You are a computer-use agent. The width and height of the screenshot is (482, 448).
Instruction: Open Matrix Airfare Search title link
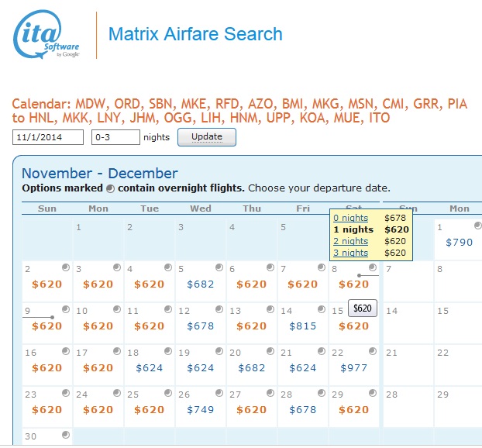point(195,34)
